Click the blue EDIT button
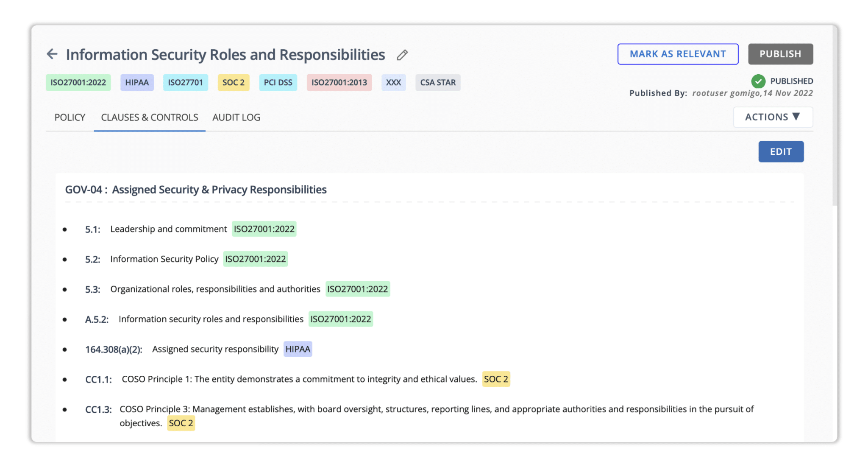This screenshot has height=467, width=868. coord(781,151)
